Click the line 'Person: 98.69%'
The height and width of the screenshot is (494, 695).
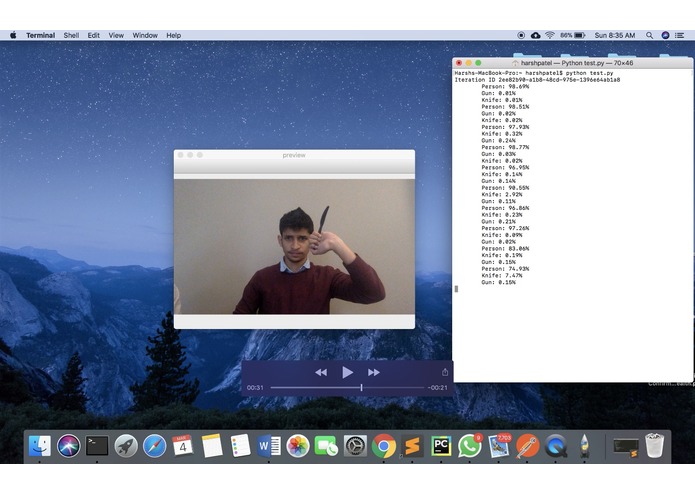click(505, 86)
